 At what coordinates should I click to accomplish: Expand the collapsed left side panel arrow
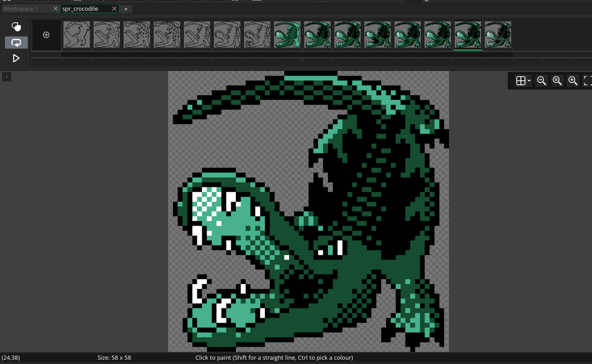click(x=6, y=77)
